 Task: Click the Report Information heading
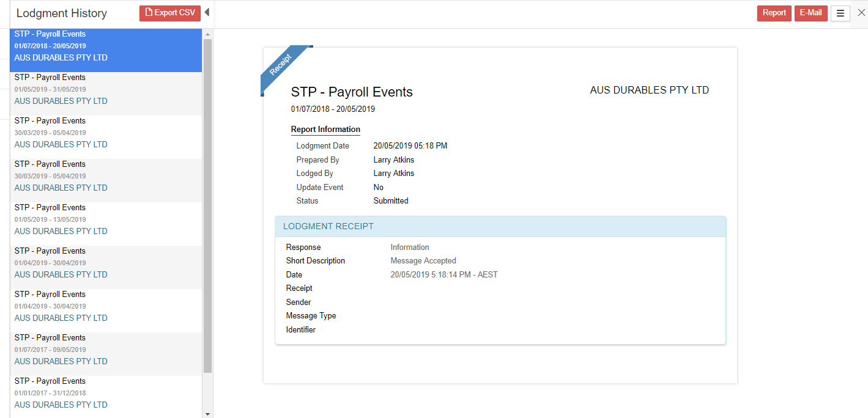pos(325,130)
